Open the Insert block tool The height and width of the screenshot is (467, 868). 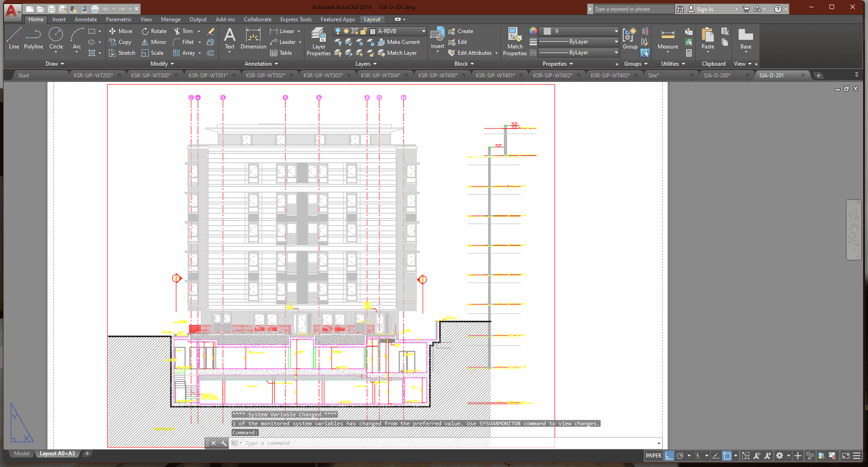(x=437, y=39)
